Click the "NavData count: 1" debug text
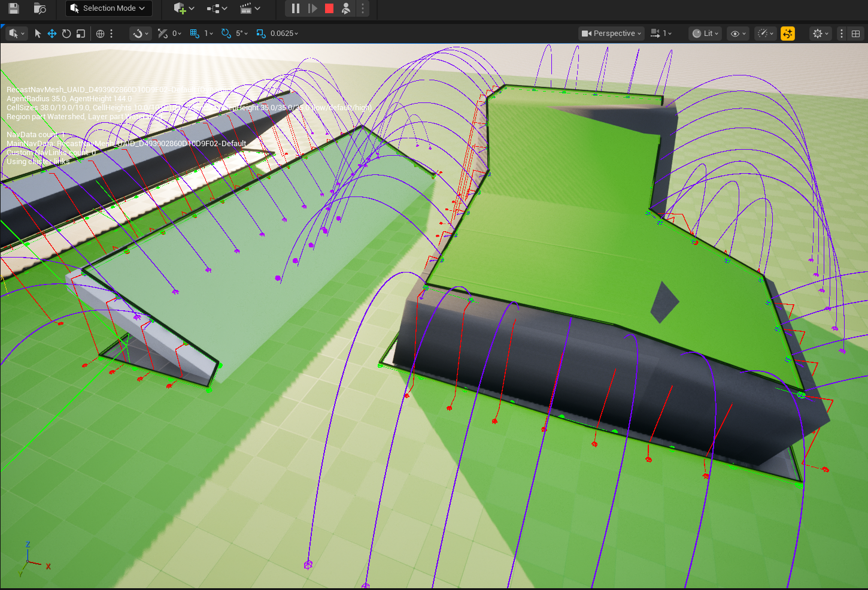868x590 pixels. pyautogui.click(x=36, y=135)
